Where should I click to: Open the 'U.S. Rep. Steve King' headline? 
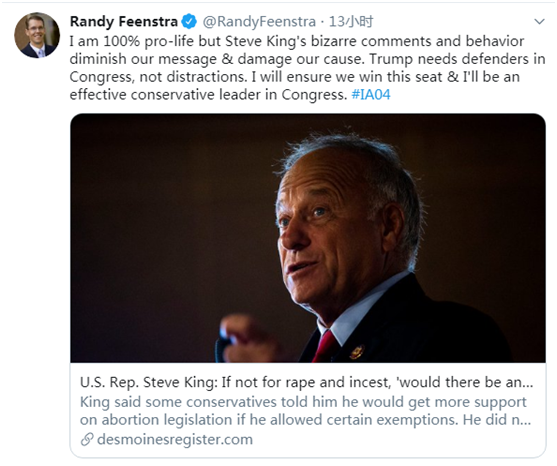[307, 383]
